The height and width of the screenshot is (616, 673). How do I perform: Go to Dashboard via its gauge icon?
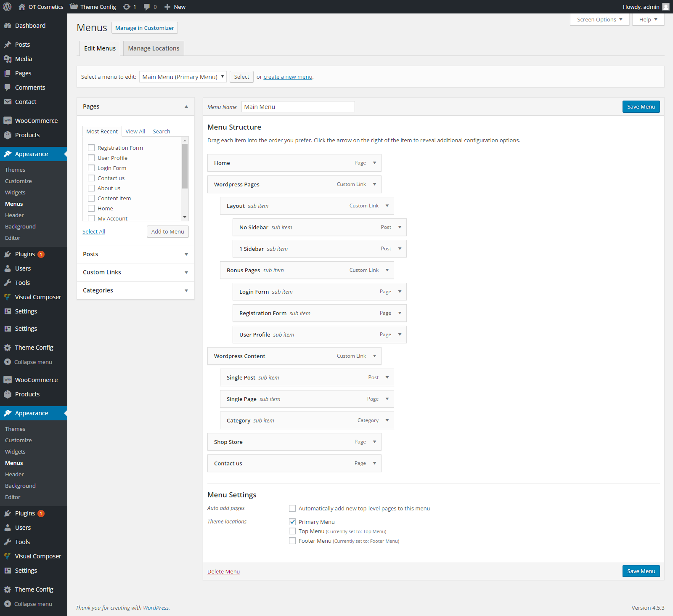point(8,26)
